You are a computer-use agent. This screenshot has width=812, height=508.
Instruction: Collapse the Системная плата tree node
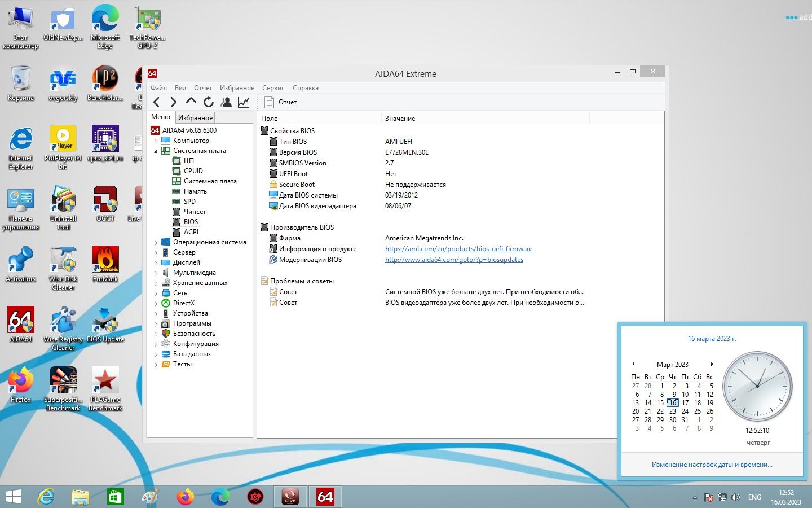[156, 151]
